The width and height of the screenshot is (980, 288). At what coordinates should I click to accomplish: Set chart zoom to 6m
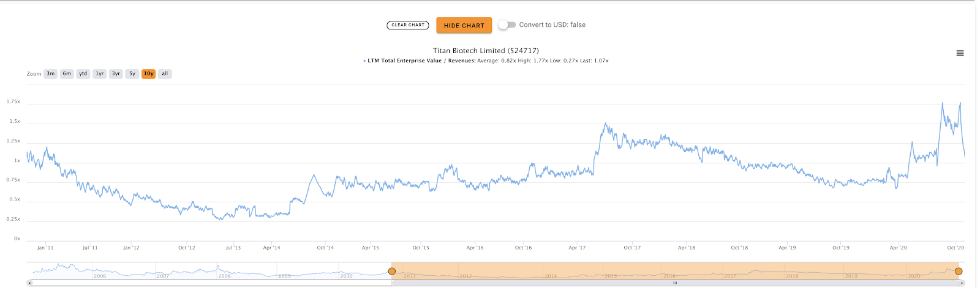(67, 74)
